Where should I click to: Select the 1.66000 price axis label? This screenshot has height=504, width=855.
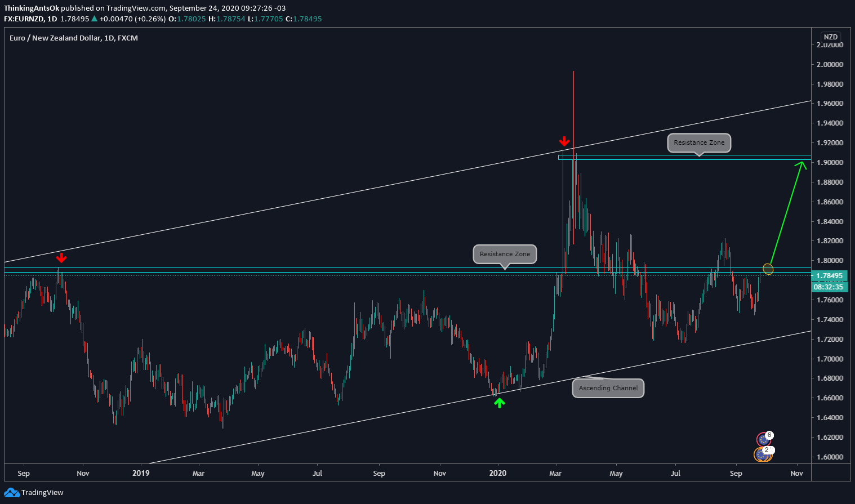[x=830, y=398]
